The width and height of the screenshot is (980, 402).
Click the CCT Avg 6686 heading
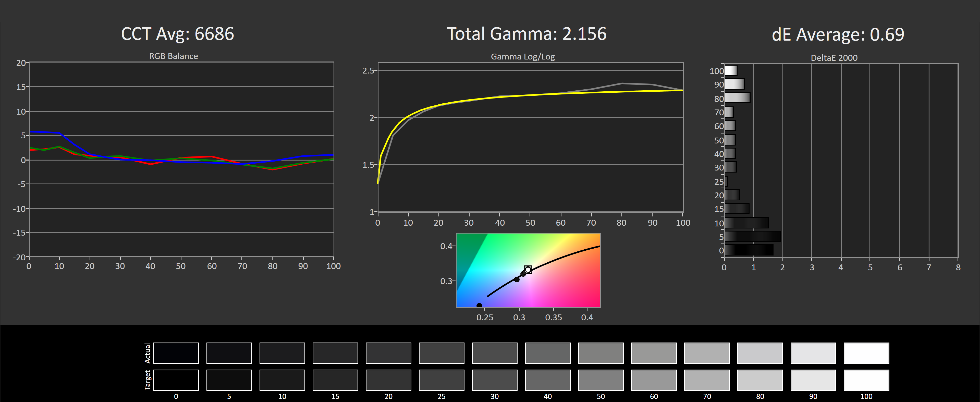click(177, 34)
